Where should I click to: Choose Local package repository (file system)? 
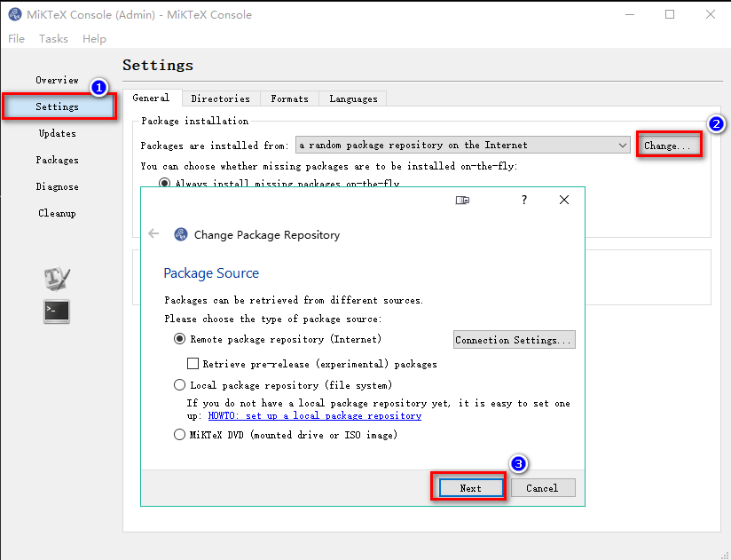282,385
